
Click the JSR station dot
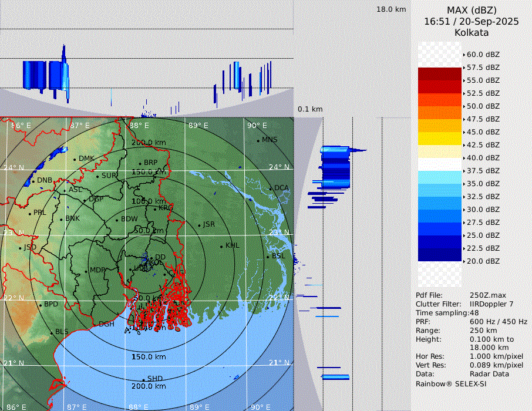pyautogui.click(x=200, y=225)
